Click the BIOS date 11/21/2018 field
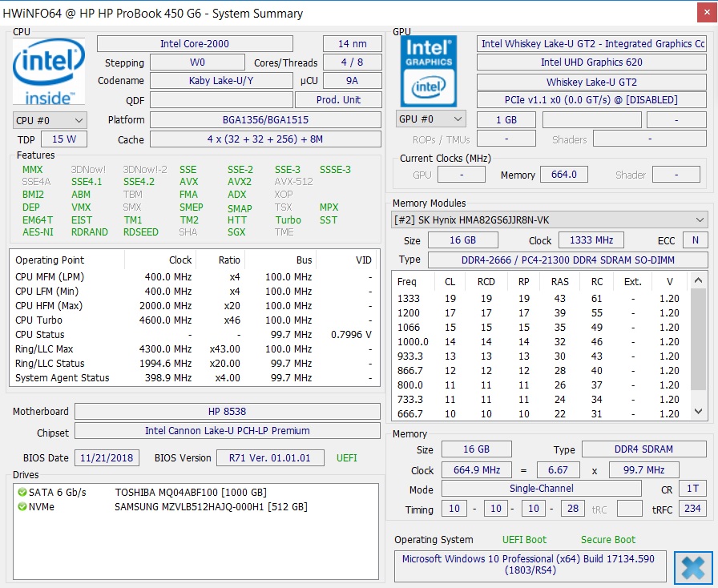 pyautogui.click(x=107, y=458)
